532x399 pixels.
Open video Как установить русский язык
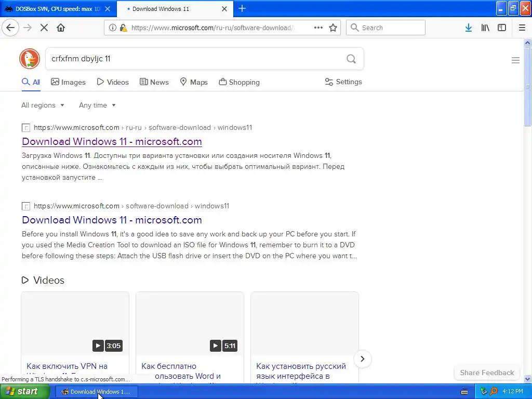[x=301, y=371]
